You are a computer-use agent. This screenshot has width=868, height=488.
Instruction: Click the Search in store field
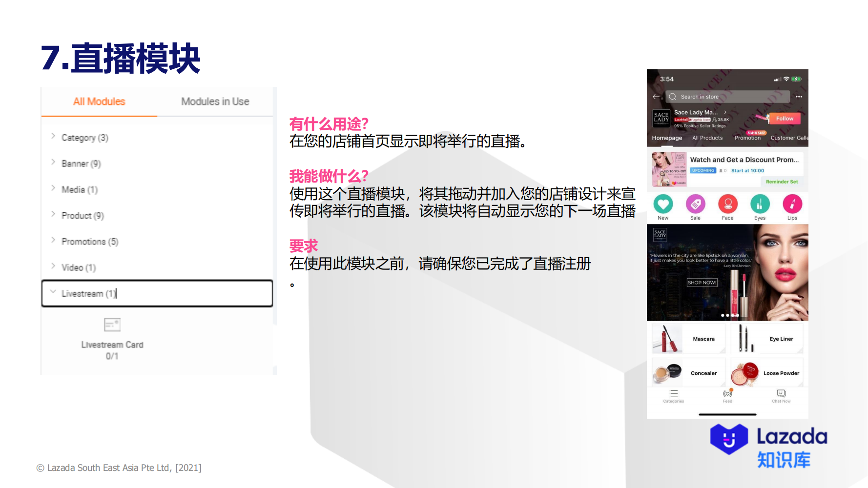(x=727, y=97)
